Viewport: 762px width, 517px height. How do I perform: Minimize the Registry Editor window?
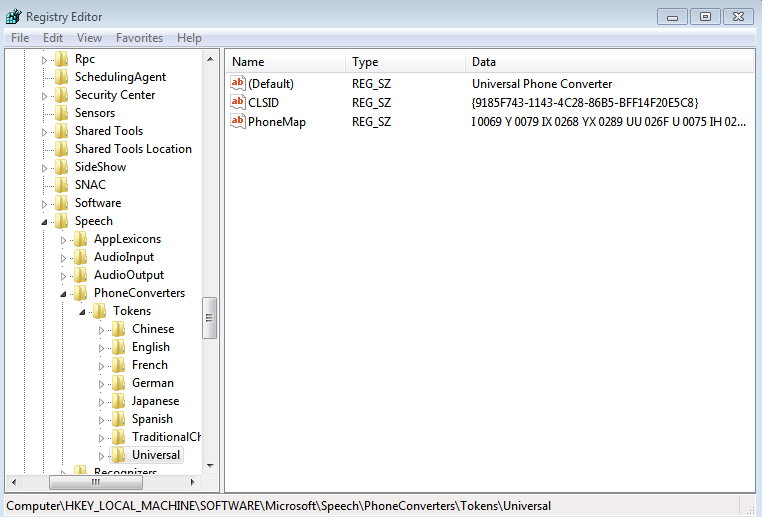[x=672, y=17]
